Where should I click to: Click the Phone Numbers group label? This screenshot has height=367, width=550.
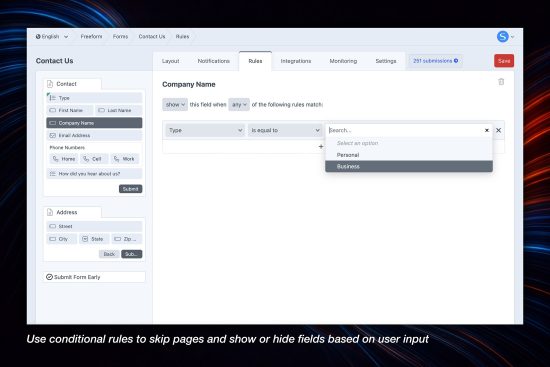point(67,148)
